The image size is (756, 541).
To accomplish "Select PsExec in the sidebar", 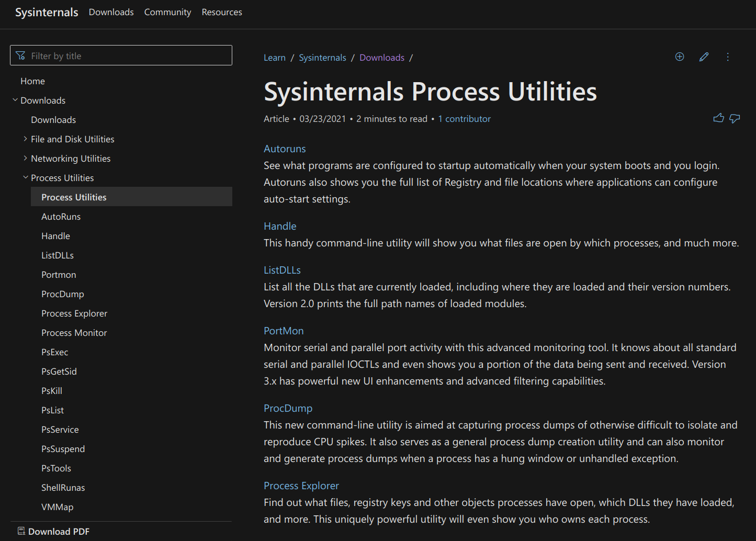I will (x=55, y=352).
